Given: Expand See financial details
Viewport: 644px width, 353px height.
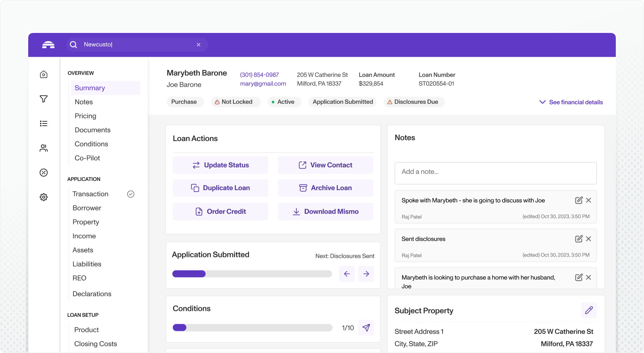Looking at the screenshot, I should (x=571, y=102).
